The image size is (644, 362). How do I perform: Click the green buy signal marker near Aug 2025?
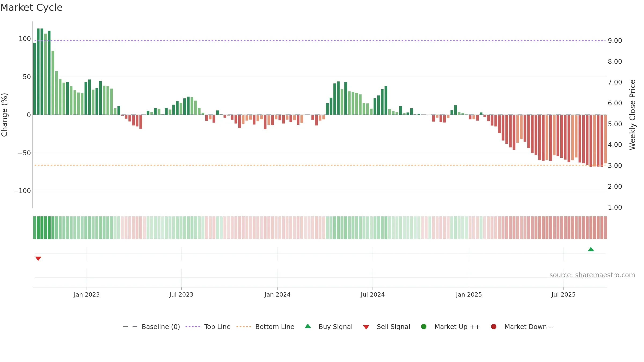click(591, 249)
